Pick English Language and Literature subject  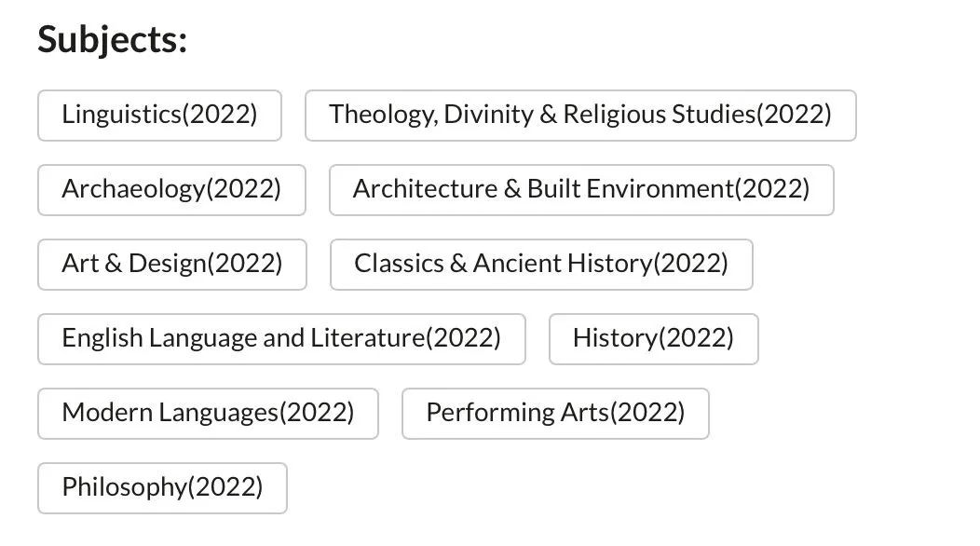click(x=281, y=339)
